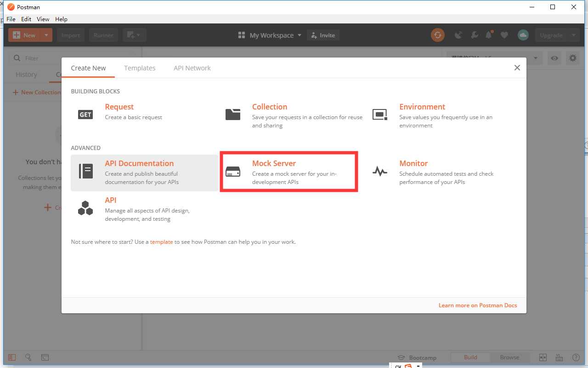Check the notifications bell icon
Viewport: 588px width, 368px height.
coord(489,35)
